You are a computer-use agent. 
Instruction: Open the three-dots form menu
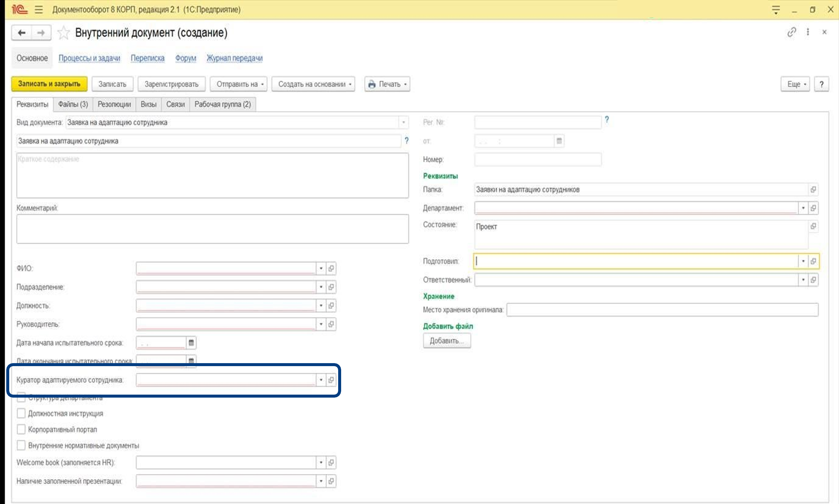[808, 32]
